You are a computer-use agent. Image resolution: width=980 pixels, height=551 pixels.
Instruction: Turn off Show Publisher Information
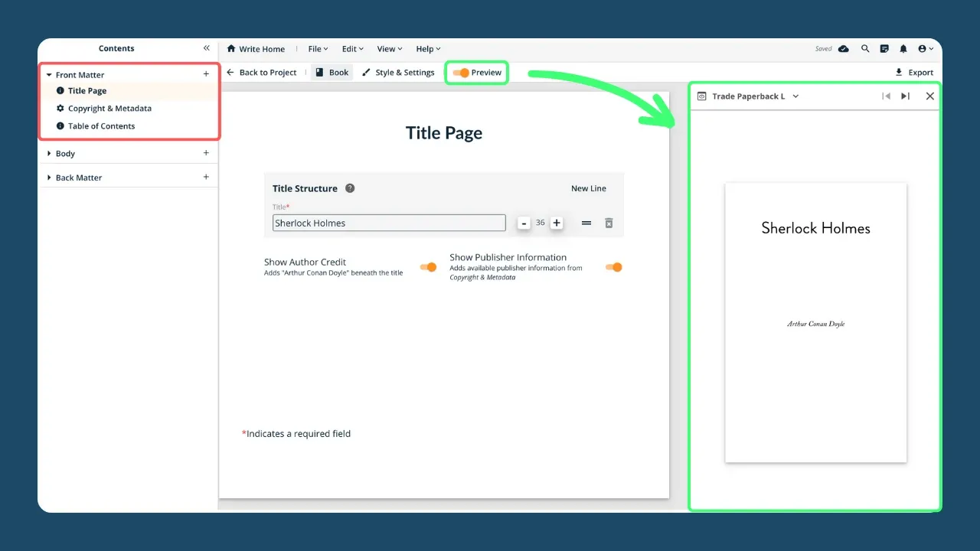tap(613, 267)
